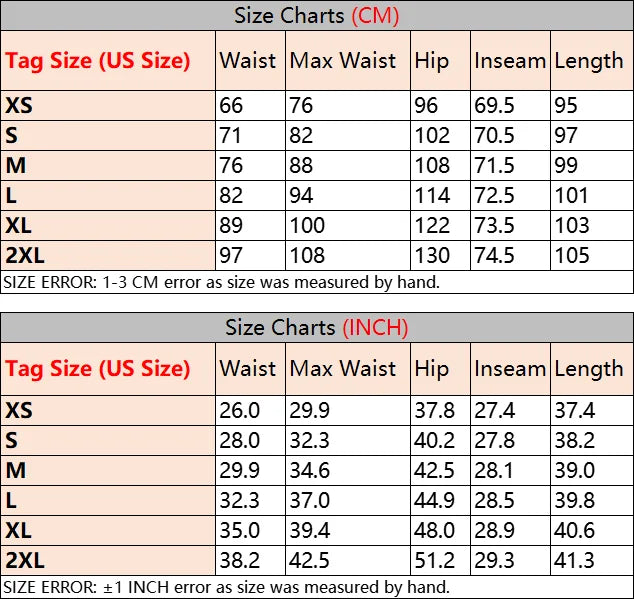
Task: Click the Tag Size header in CM chart
Action: (x=97, y=61)
